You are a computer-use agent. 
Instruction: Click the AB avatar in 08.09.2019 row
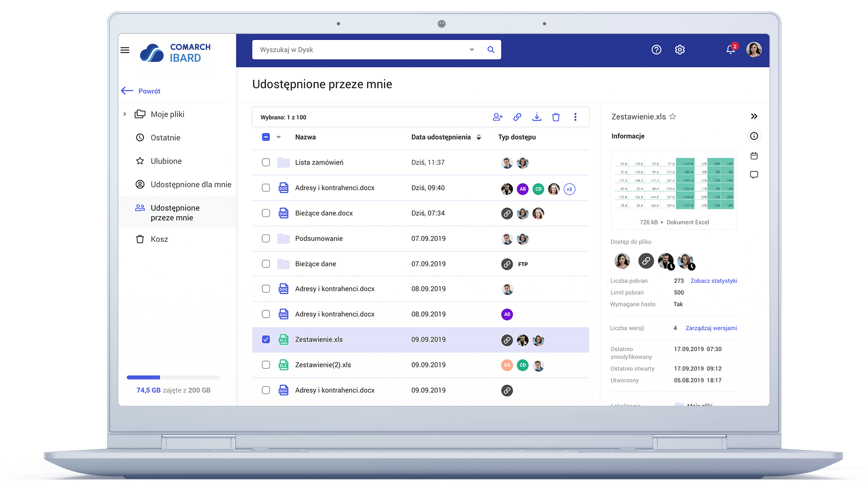507,314
